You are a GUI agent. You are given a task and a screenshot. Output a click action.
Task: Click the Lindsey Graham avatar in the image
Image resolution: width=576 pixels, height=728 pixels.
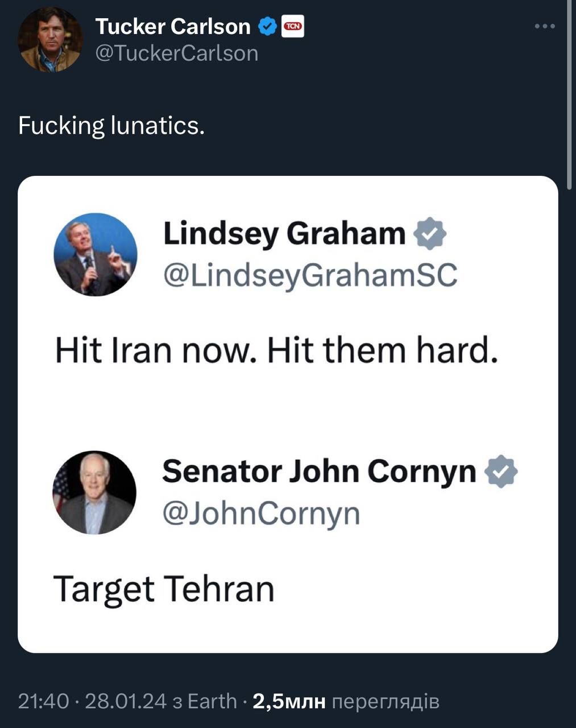click(95, 254)
